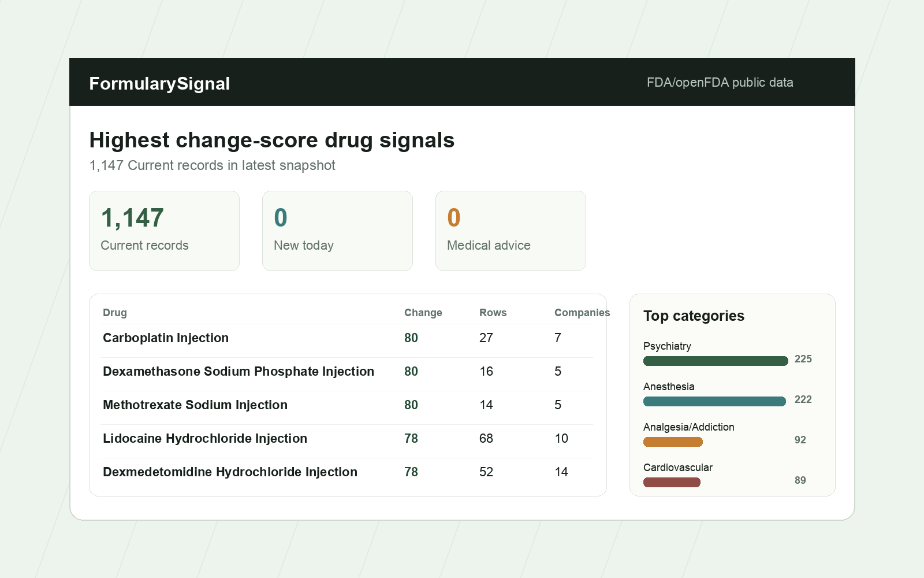This screenshot has width=924, height=578.
Task: Select the Carboplatin Injection drug row
Action: click(166, 338)
